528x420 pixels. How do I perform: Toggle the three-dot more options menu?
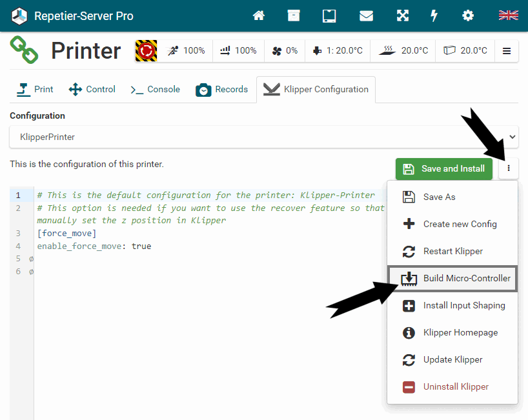(509, 168)
